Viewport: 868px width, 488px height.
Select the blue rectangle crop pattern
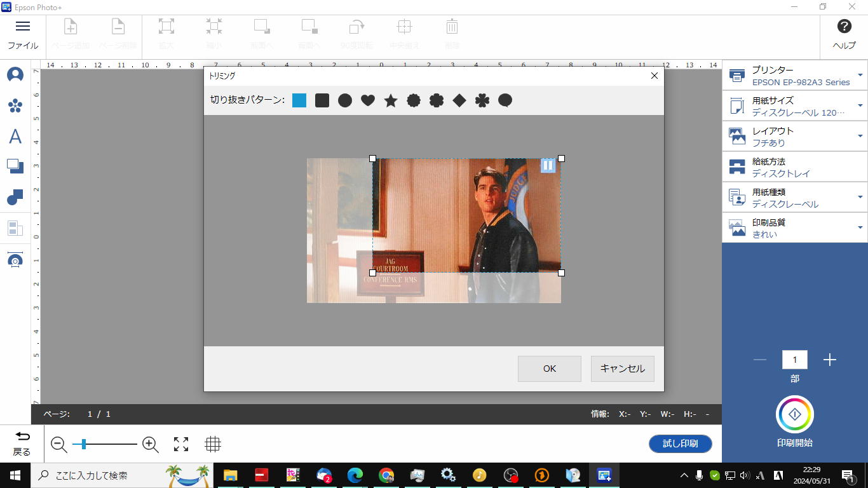click(x=299, y=100)
